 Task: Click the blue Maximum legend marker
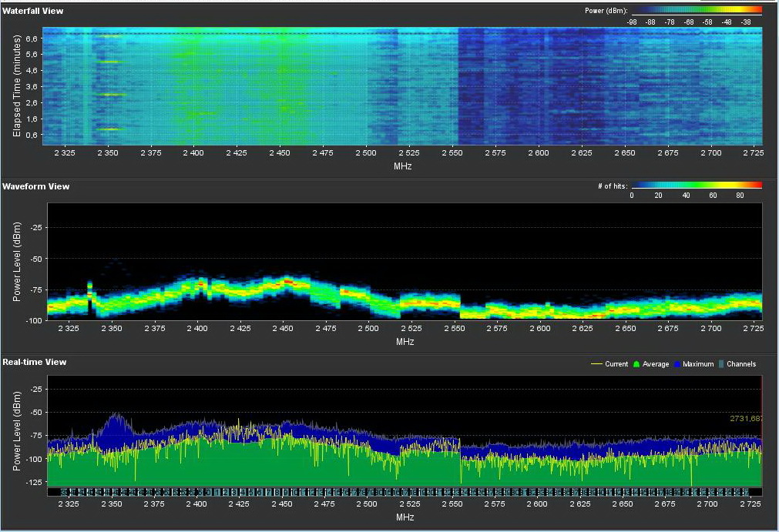(x=676, y=364)
